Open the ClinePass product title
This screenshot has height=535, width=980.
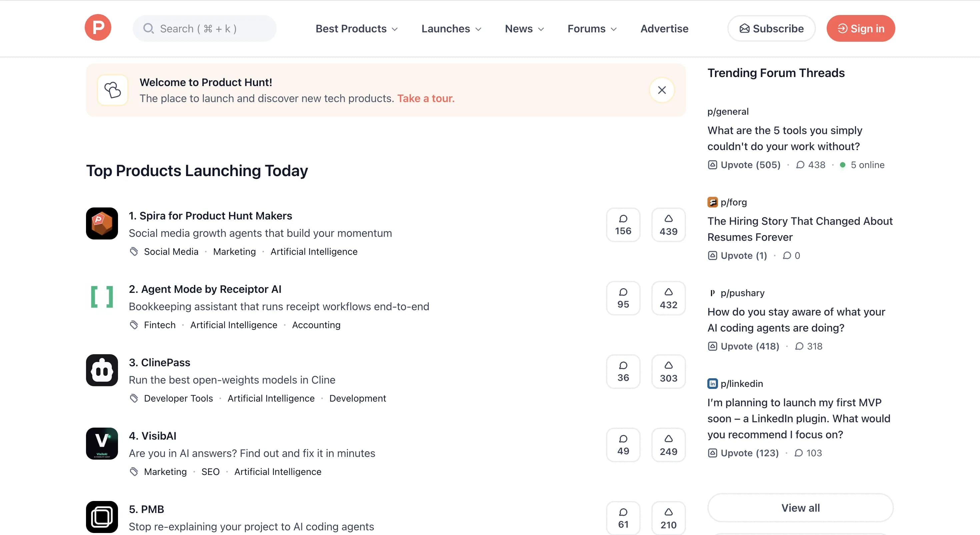(159, 363)
